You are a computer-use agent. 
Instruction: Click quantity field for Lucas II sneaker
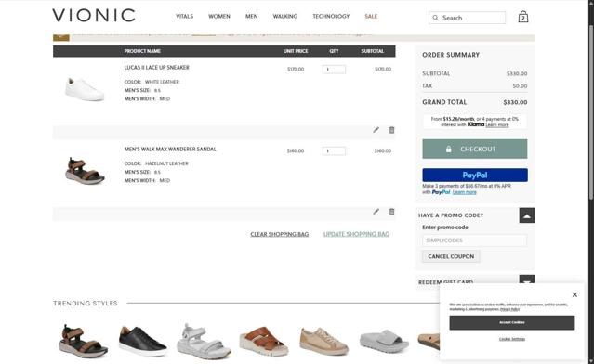click(334, 70)
